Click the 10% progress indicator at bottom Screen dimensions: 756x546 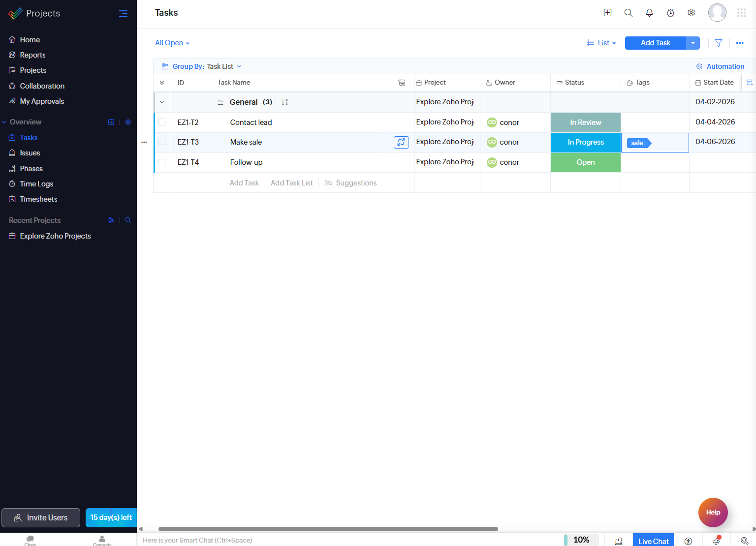[x=581, y=540]
